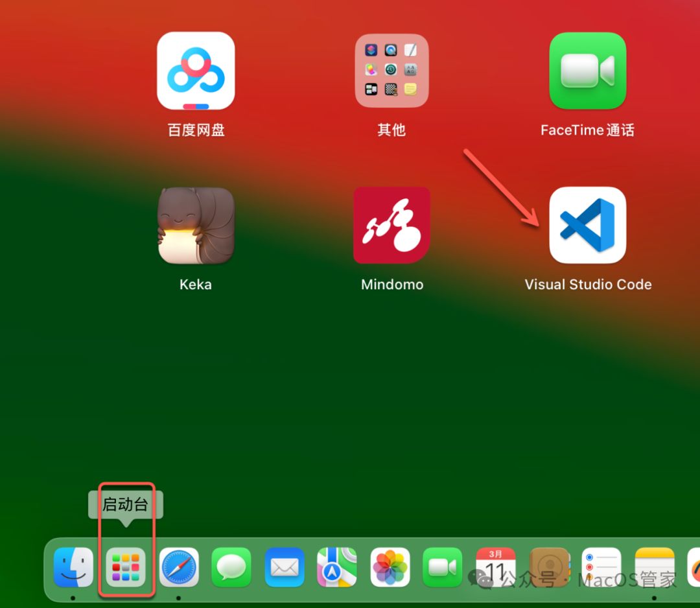Launch the FaceTime通话 app in Launchpad
This screenshot has width=700, height=608.
pos(587,71)
